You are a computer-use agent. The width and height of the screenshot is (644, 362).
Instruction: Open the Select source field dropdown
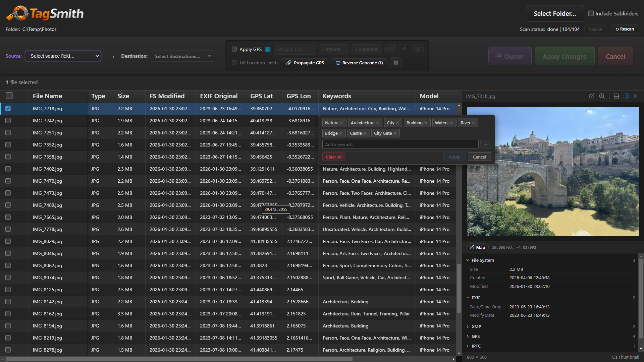click(x=63, y=56)
